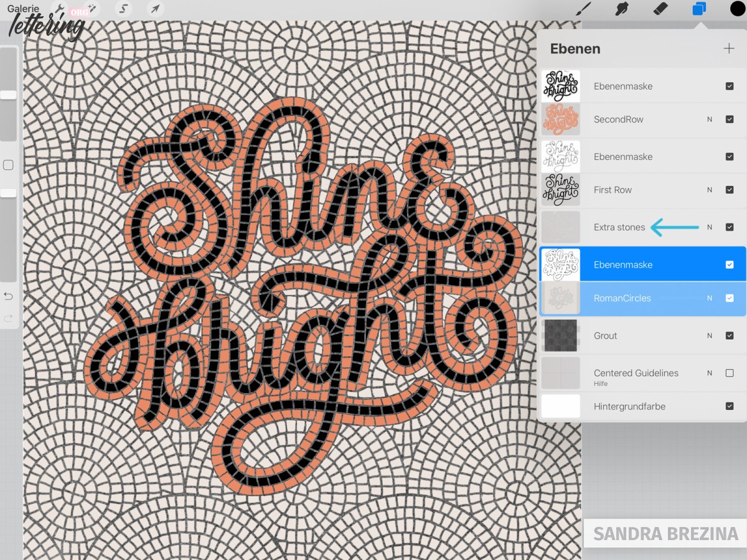This screenshot has height=560, width=747.
Task: Tap the square modify button in sidebar
Action: click(x=8, y=165)
